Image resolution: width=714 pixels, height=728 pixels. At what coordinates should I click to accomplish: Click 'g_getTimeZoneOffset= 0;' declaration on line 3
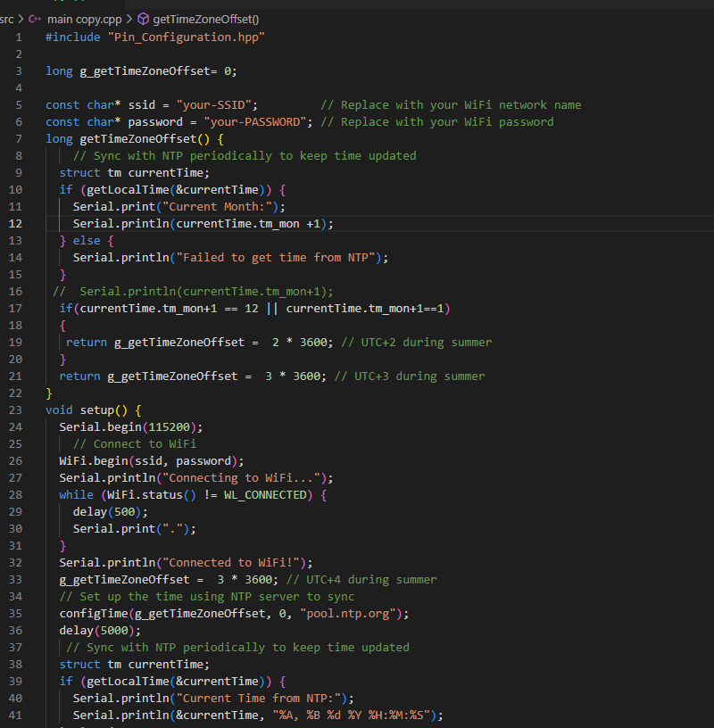pos(158,71)
